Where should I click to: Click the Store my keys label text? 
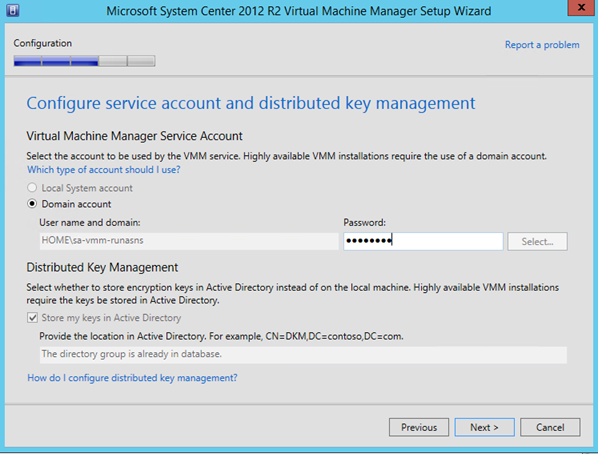111,318
